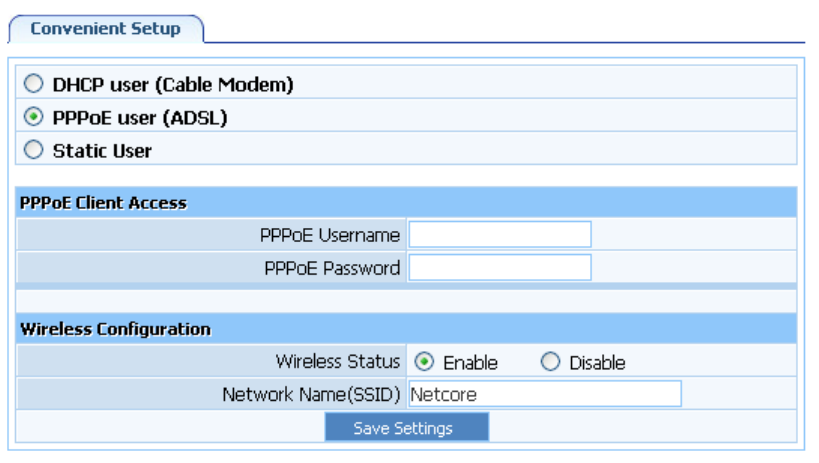Click the "PPPoE user (ADSL)" label text
This screenshot has height=463, width=819.
pyautogui.click(x=140, y=118)
